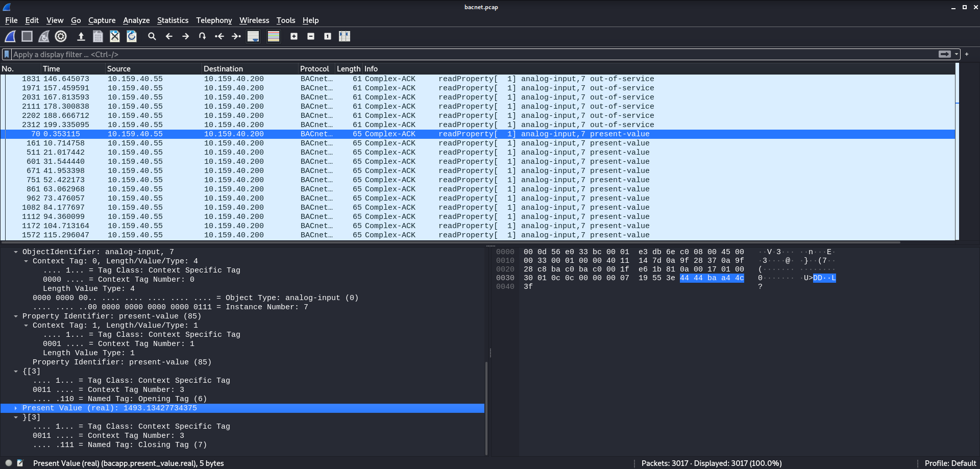
Task: Jump to the last packet
Action: pyautogui.click(x=236, y=36)
